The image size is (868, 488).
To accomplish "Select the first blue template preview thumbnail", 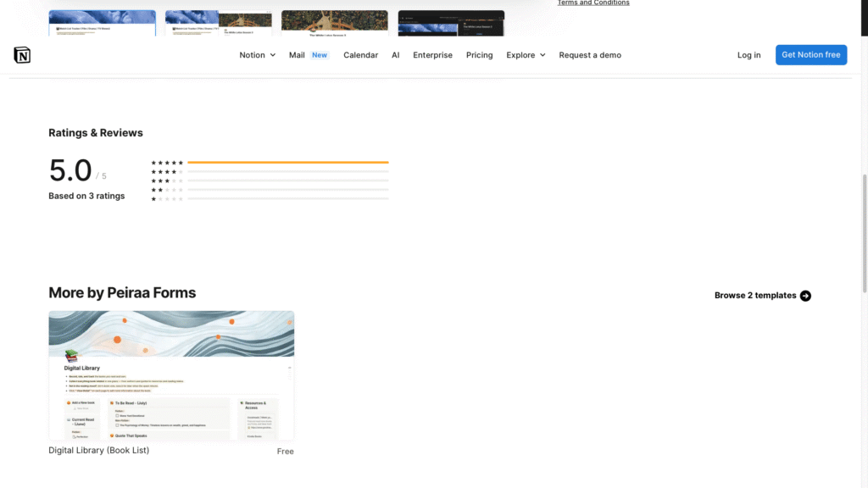I will point(102,23).
